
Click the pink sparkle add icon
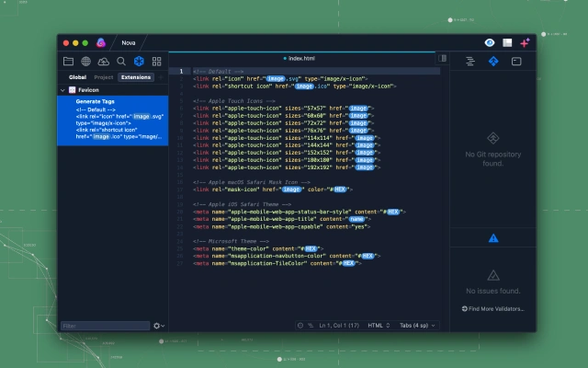coord(525,43)
